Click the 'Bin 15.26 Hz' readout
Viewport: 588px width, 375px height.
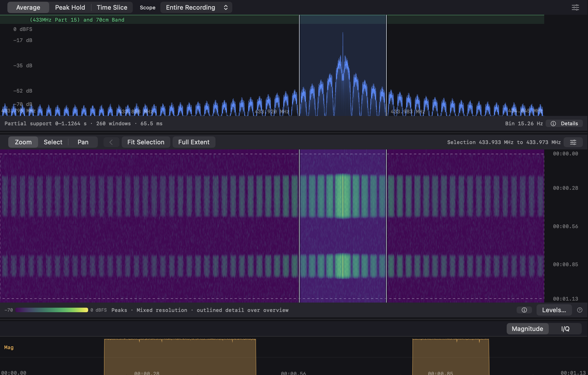pyautogui.click(x=524, y=124)
